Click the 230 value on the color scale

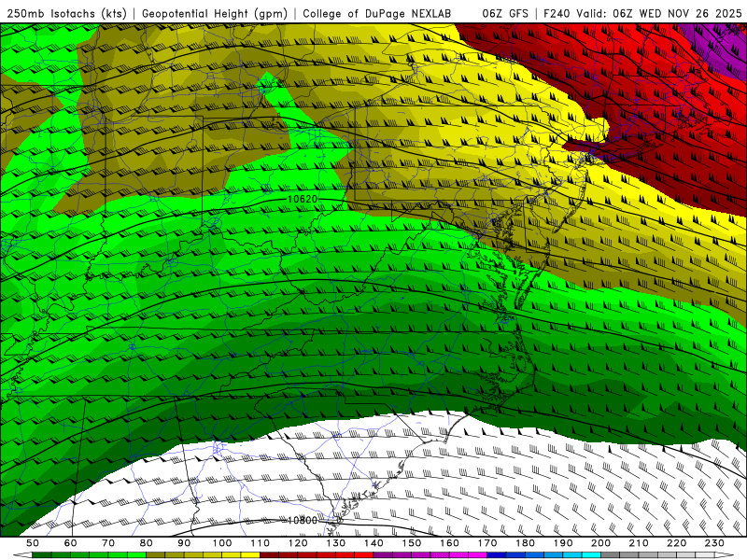coord(714,543)
